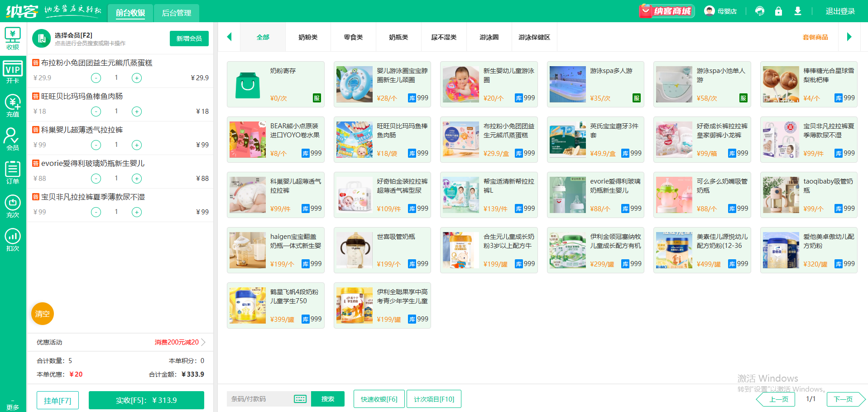868x412 pixels.
Task: Add taoqibaby吸管奶瓶 product card
Action: point(809,195)
